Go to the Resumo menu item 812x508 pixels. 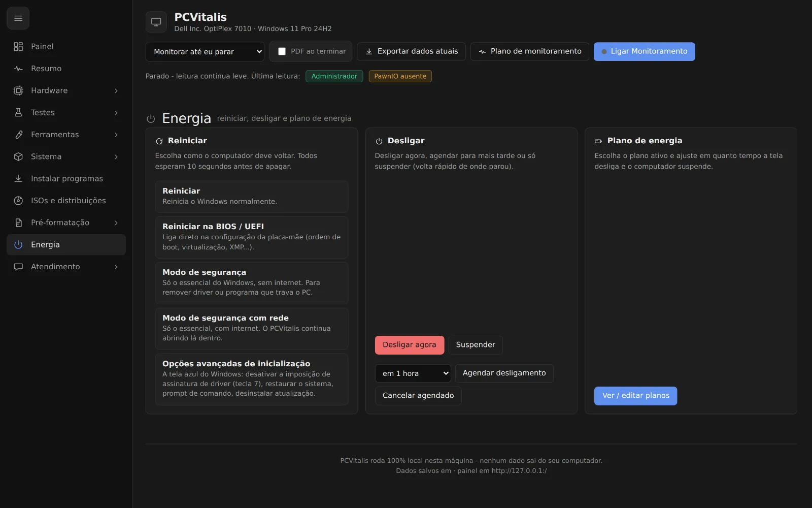(x=66, y=69)
